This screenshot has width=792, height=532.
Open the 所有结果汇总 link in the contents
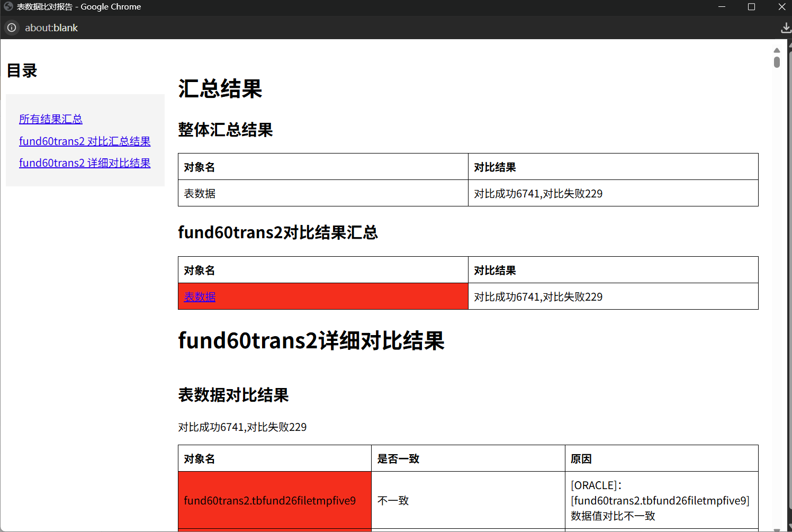pos(51,119)
